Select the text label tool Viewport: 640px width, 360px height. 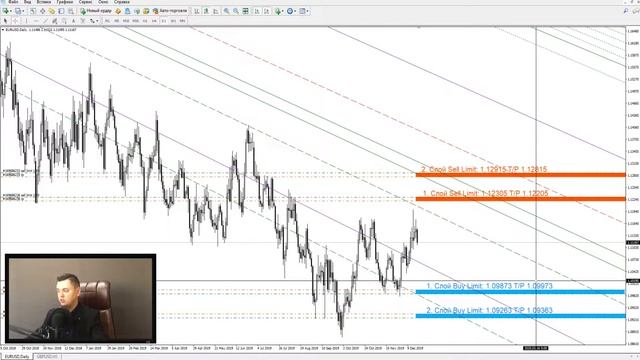click(x=83, y=20)
